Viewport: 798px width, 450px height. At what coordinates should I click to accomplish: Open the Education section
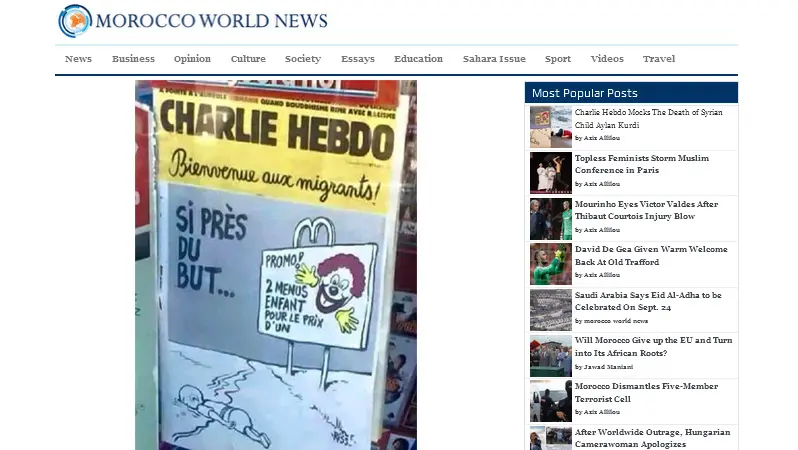click(418, 59)
